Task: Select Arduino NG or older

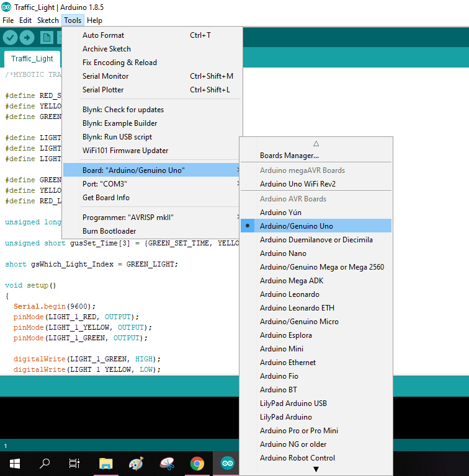Action: pyautogui.click(x=316, y=445)
